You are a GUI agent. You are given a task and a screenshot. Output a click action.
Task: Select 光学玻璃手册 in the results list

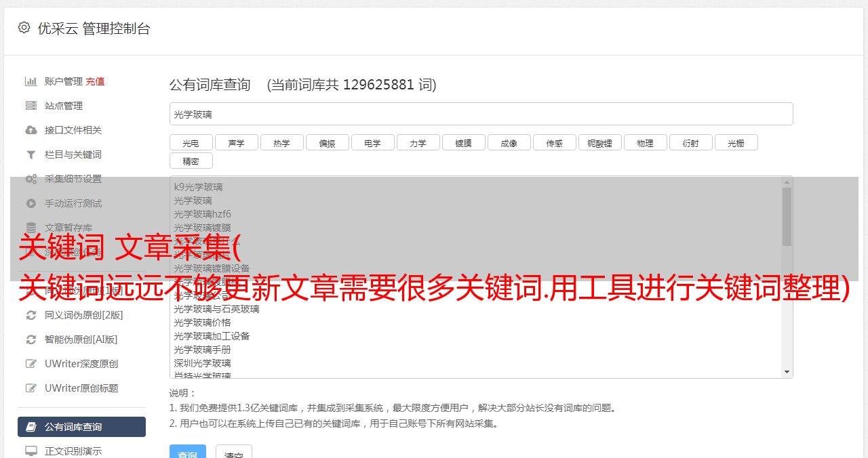pyautogui.click(x=202, y=350)
